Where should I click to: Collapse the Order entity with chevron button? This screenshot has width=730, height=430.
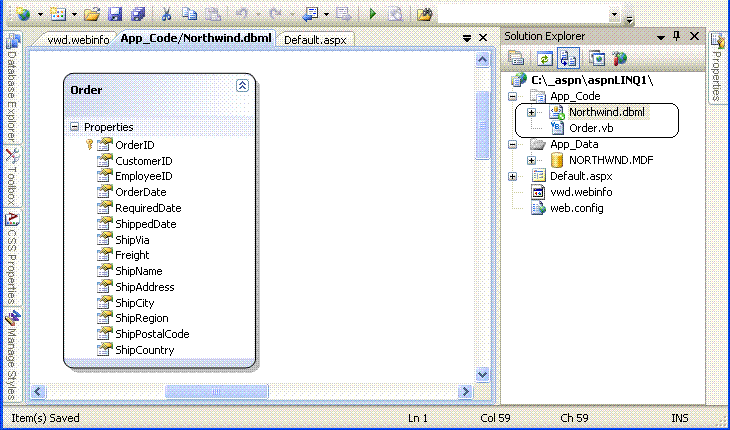click(x=243, y=85)
